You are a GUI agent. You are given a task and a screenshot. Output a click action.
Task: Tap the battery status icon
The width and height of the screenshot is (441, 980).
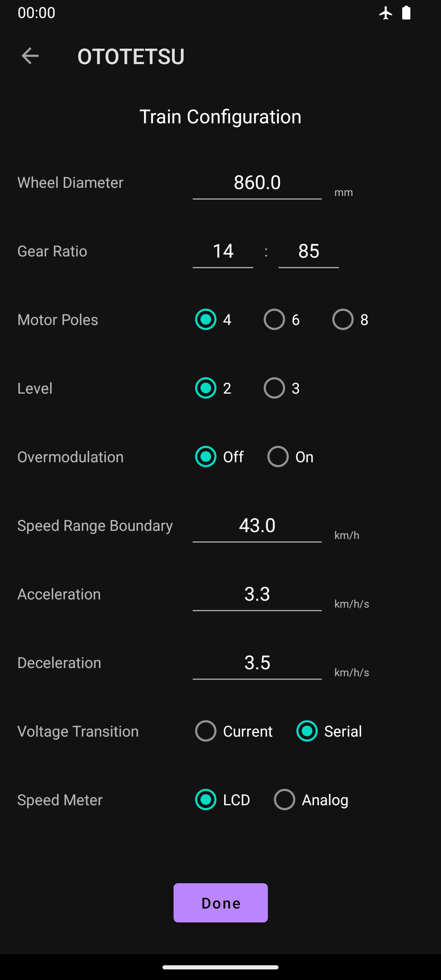(x=406, y=13)
